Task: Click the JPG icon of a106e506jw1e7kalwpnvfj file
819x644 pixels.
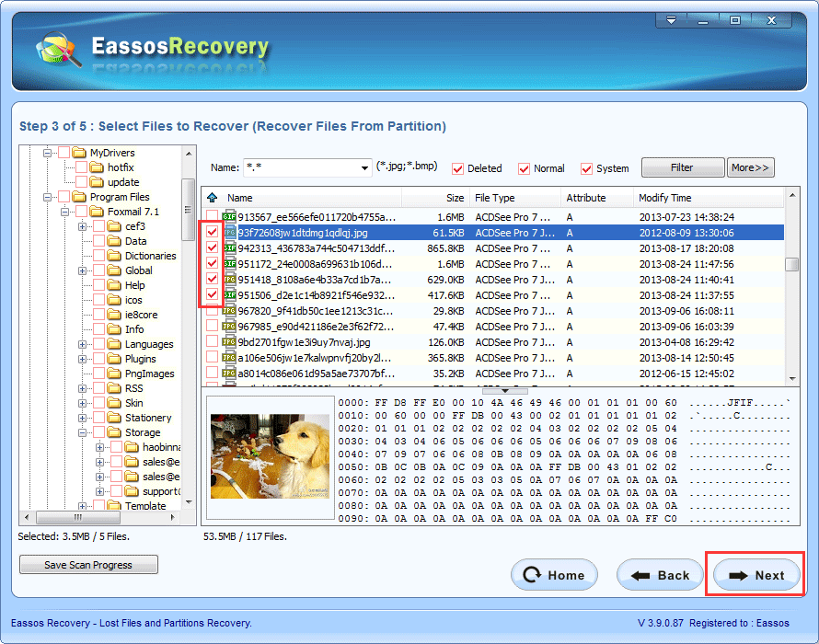Action: pyautogui.click(x=229, y=358)
